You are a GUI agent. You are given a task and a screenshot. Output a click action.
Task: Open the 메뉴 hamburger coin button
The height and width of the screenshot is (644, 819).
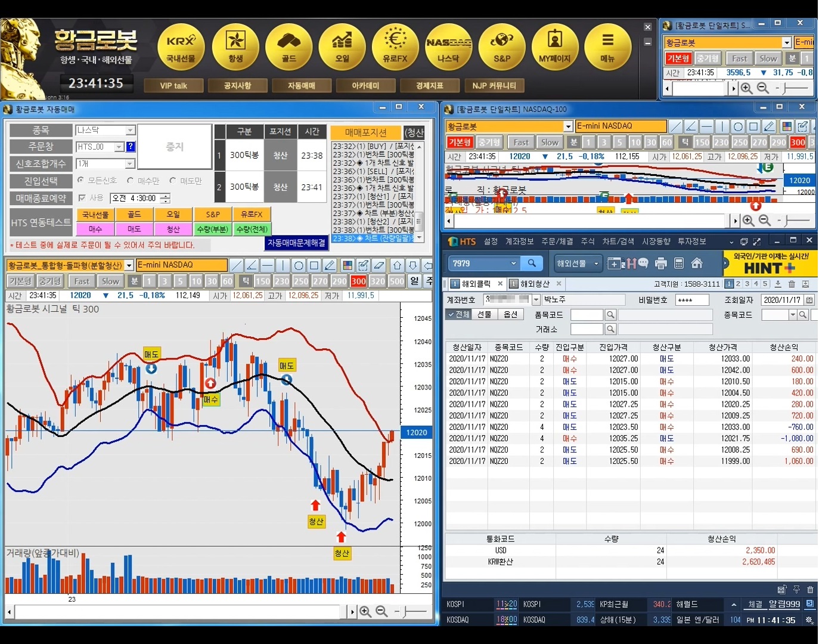pos(607,47)
